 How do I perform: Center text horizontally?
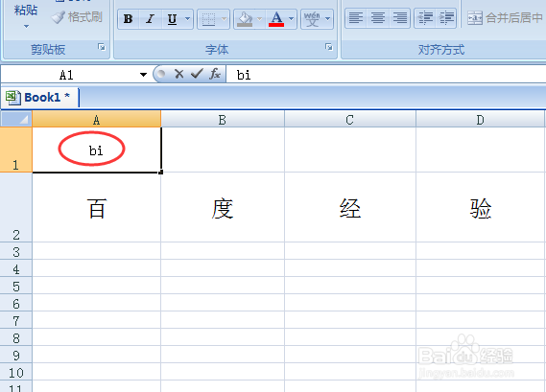[378, 18]
